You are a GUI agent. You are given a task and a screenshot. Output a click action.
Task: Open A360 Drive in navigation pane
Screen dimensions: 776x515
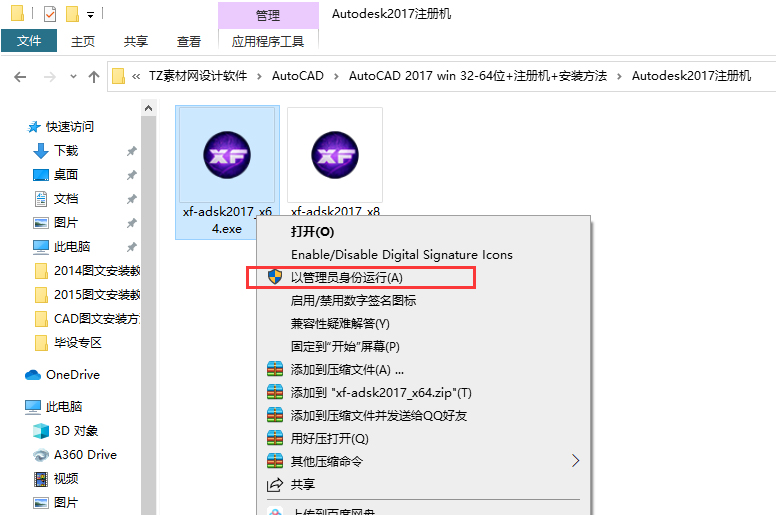[85, 455]
